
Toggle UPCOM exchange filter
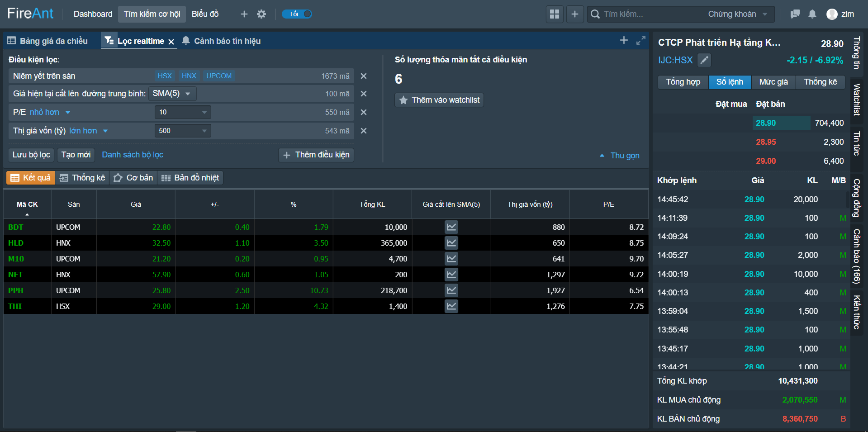[219, 76]
